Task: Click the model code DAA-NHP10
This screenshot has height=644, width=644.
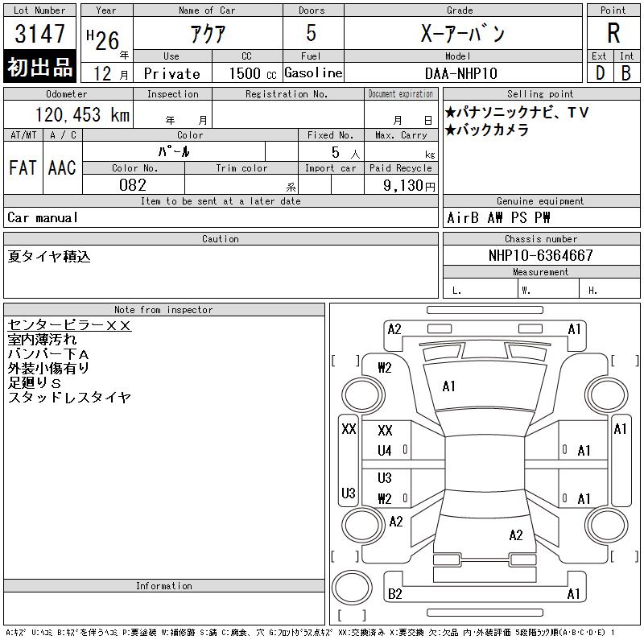Action: pos(461,73)
